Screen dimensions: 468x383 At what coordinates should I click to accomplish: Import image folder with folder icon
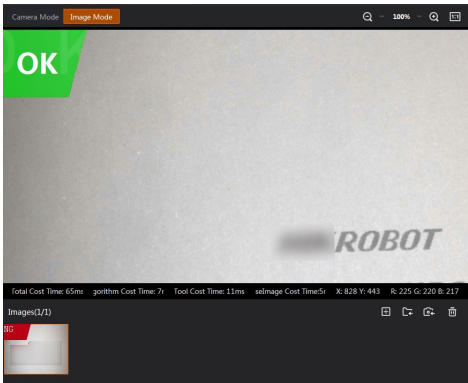407,312
